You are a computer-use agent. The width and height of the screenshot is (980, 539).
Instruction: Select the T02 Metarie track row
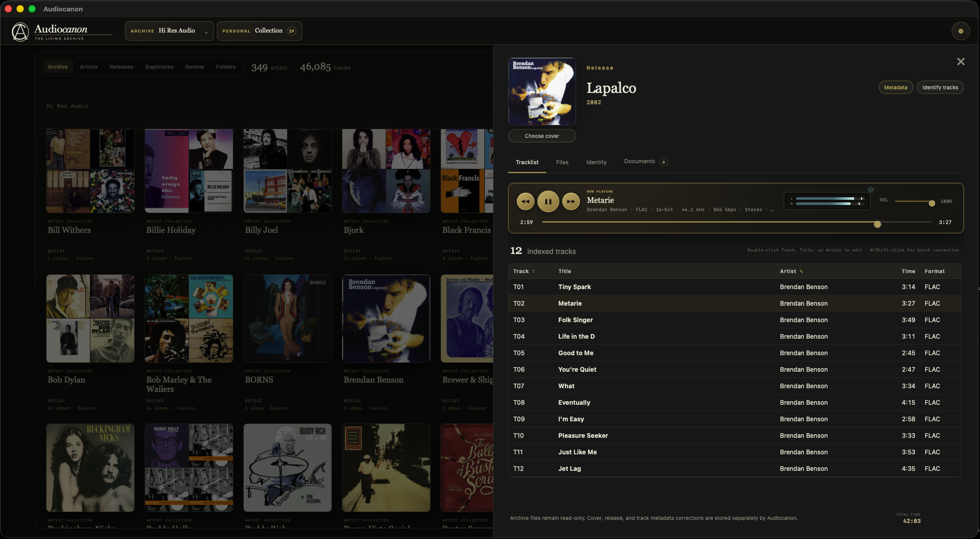[734, 304]
